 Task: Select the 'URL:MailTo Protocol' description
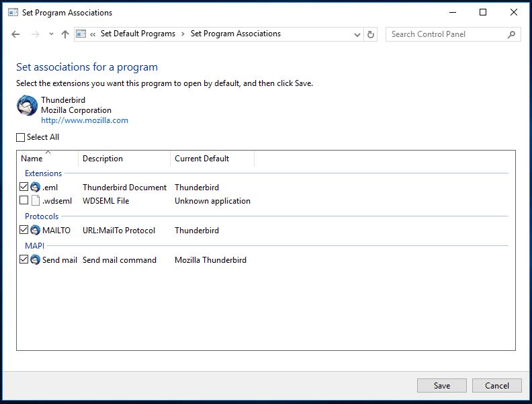pyautogui.click(x=119, y=231)
